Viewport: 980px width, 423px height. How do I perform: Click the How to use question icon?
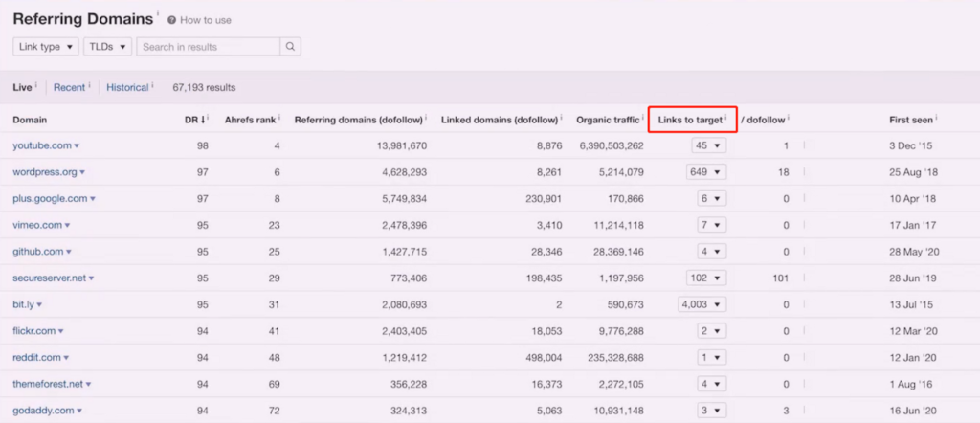172,20
